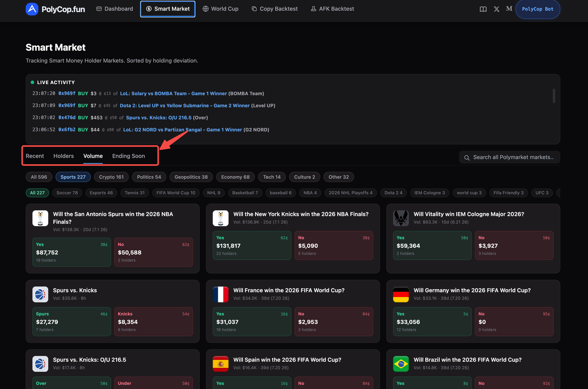Select the Volume sorting tab
This screenshot has width=588, height=389.
[93, 156]
